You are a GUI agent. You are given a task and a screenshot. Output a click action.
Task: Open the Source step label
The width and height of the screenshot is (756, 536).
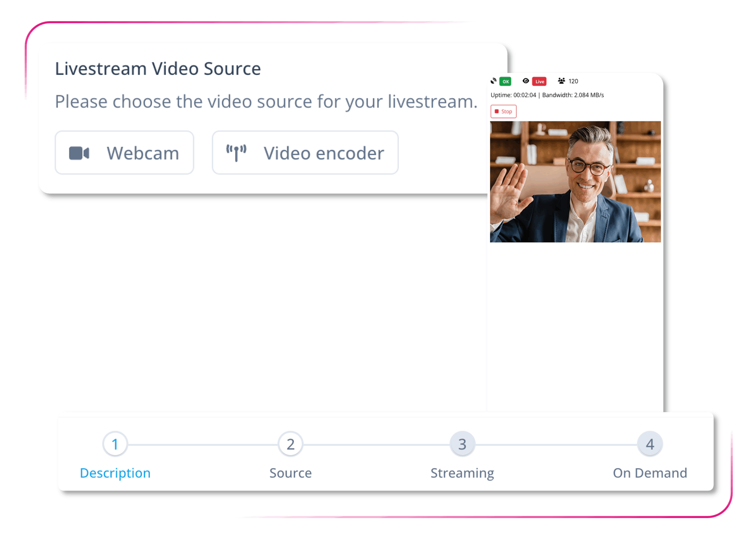290,473
